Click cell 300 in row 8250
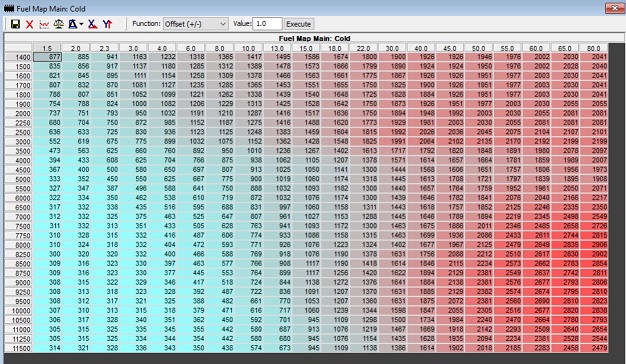The image size is (626, 364). [47, 254]
